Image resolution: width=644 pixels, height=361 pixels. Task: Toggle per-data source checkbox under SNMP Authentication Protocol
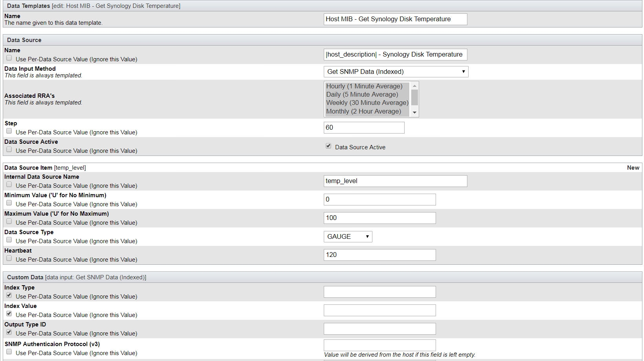click(x=9, y=352)
